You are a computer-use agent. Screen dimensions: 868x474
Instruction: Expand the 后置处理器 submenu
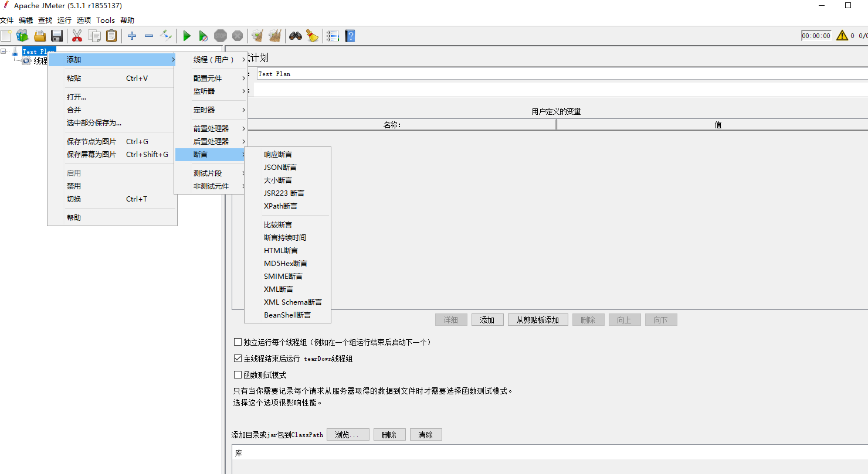tap(211, 141)
